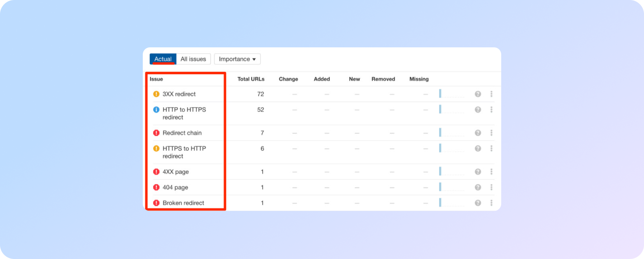Click the trend chart for 404 page
The width and height of the screenshot is (644, 259).
point(452,187)
